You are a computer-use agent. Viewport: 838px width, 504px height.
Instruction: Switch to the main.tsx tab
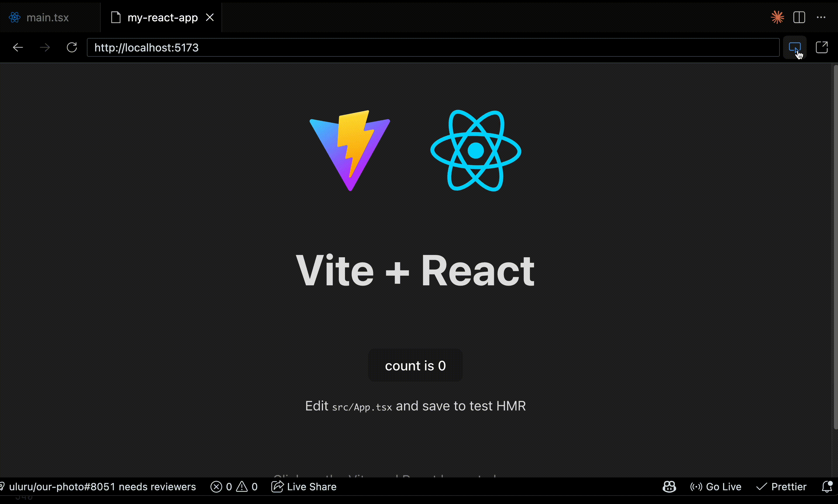48,17
